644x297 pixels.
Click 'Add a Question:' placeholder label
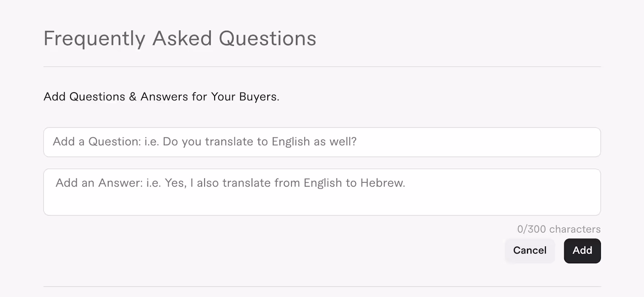click(x=97, y=142)
